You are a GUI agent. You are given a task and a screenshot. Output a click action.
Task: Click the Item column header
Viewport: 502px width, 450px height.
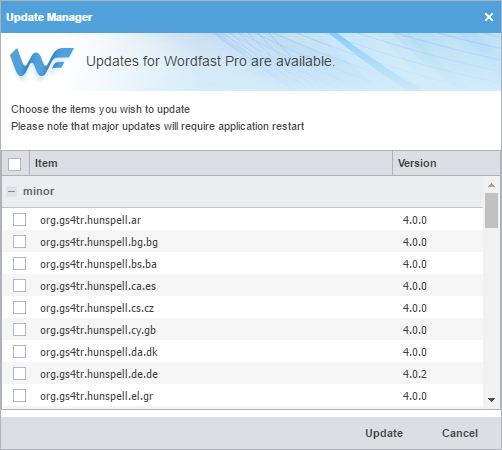click(211, 163)
